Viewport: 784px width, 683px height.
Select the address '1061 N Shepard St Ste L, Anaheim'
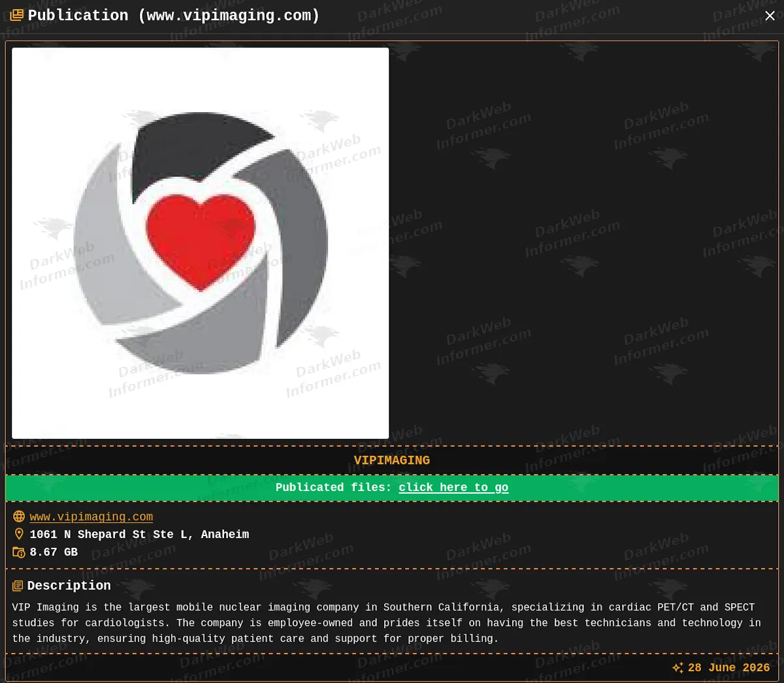139,534
